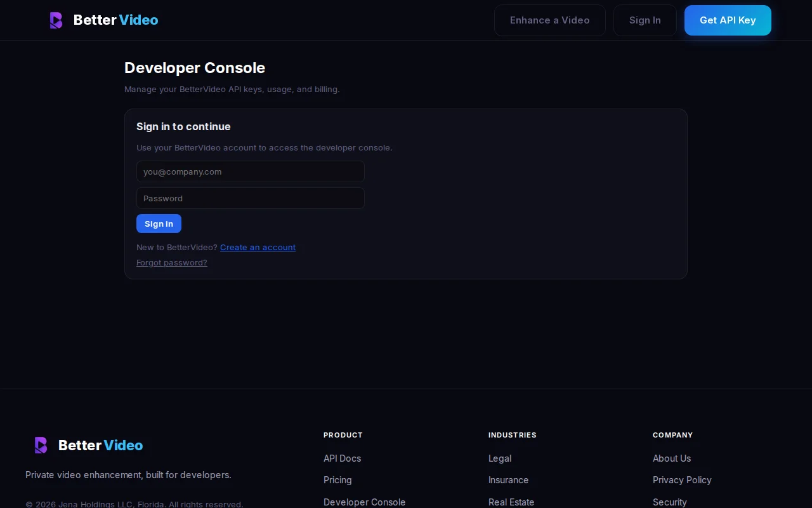Focus the Password input field
Viewport: 812px width, 508px height.
pos(251,198)
